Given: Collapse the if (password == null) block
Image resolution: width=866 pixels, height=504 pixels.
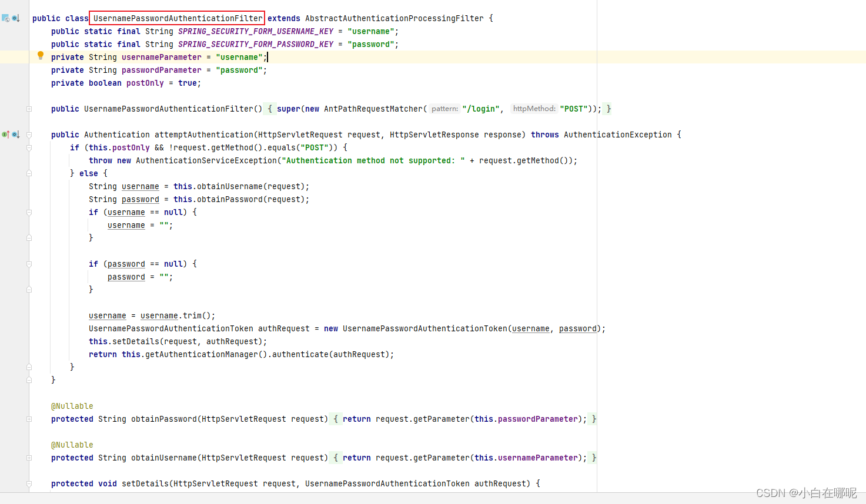Looking at the screenshot, I should (29, 264).
